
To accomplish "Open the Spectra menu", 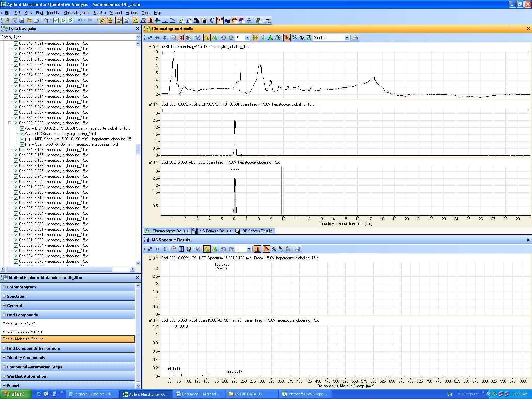I will (x=99, y=13).
